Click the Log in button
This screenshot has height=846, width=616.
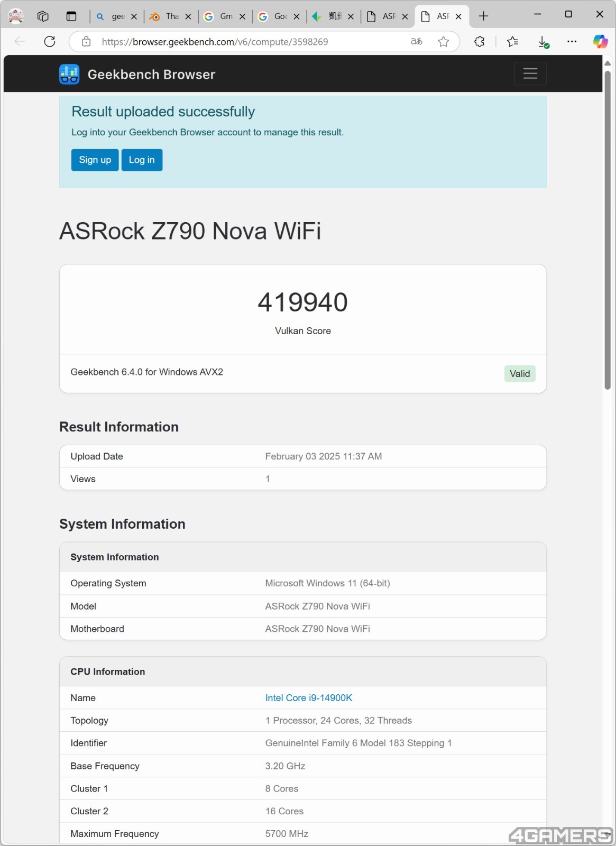142,160
